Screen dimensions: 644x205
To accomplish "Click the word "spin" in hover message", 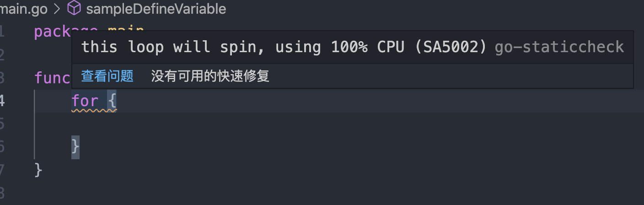I will coord(242,47).
